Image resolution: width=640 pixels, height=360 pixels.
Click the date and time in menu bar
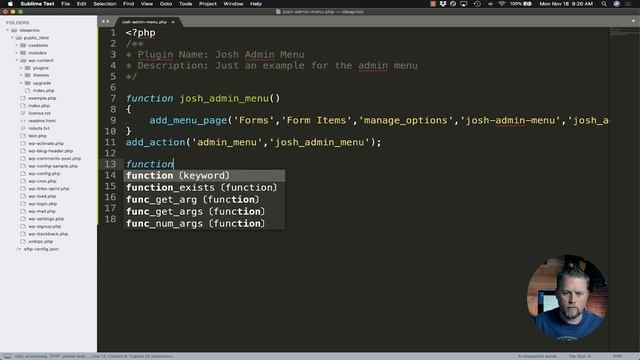pos(566,4)
